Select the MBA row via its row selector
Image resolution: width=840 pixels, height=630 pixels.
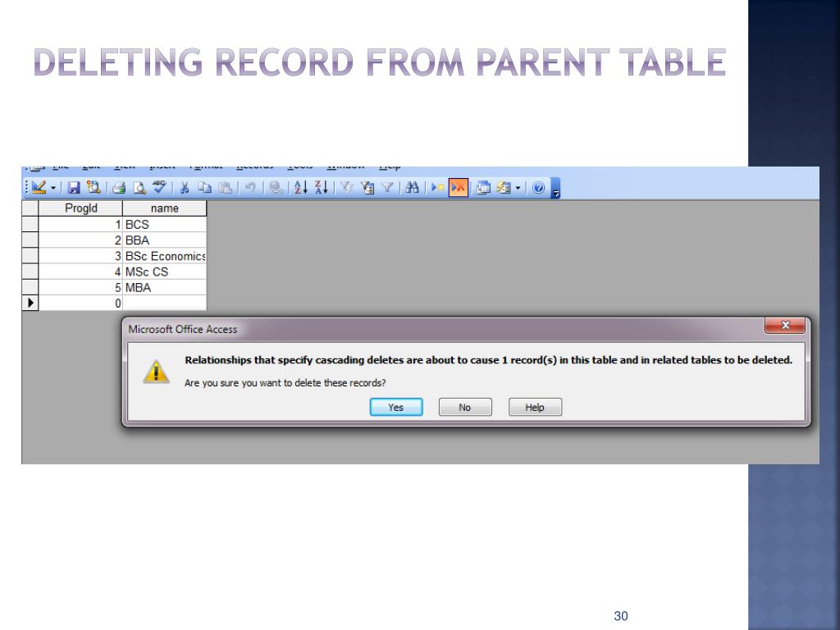[30, 288]
